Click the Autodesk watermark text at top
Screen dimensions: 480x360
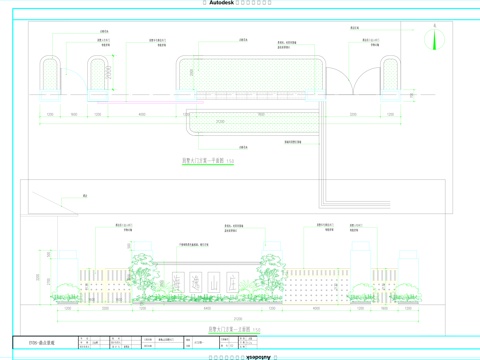tap(221, 3)
